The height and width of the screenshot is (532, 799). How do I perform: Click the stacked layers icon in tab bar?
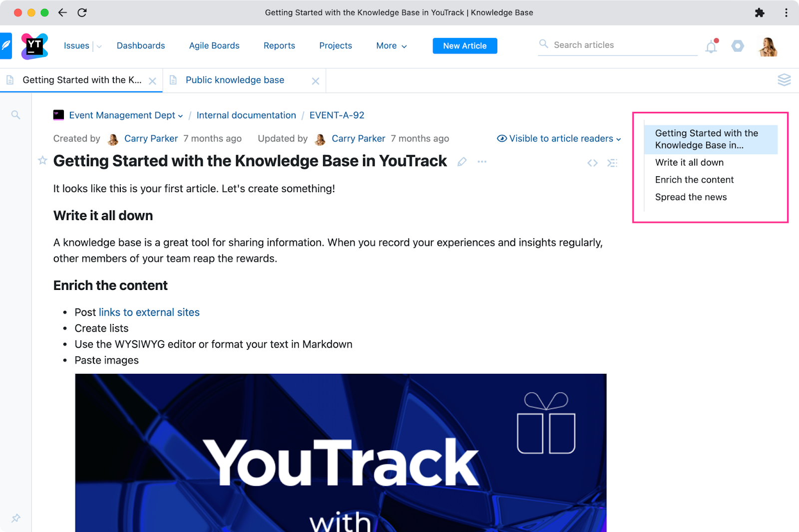pyautogui.click(x=784, y=80)
